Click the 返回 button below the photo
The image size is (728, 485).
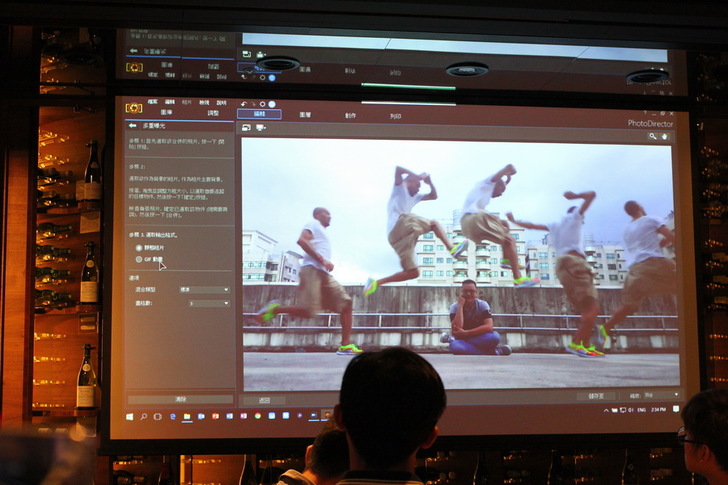click(264, 400)
